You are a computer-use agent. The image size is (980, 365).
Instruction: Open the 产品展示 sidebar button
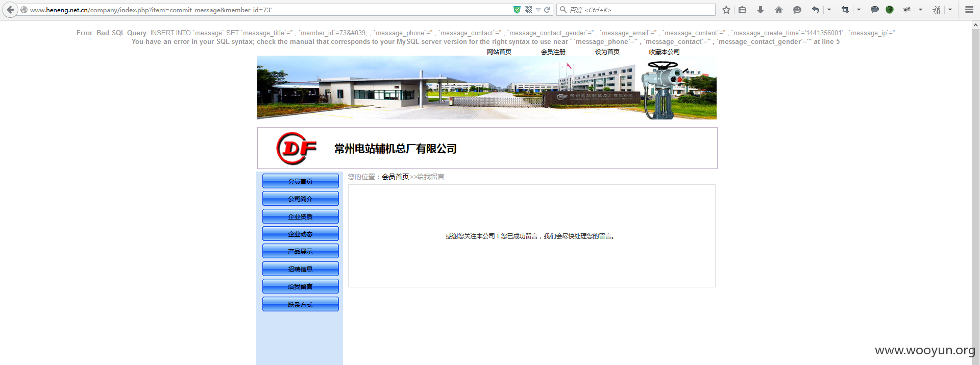coord(301,251)
